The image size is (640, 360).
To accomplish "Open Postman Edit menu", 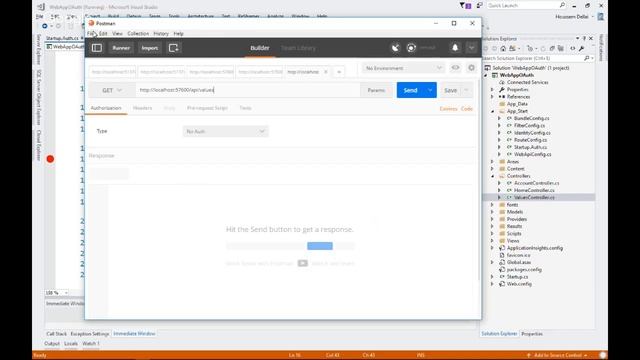I will click(103, 33).
